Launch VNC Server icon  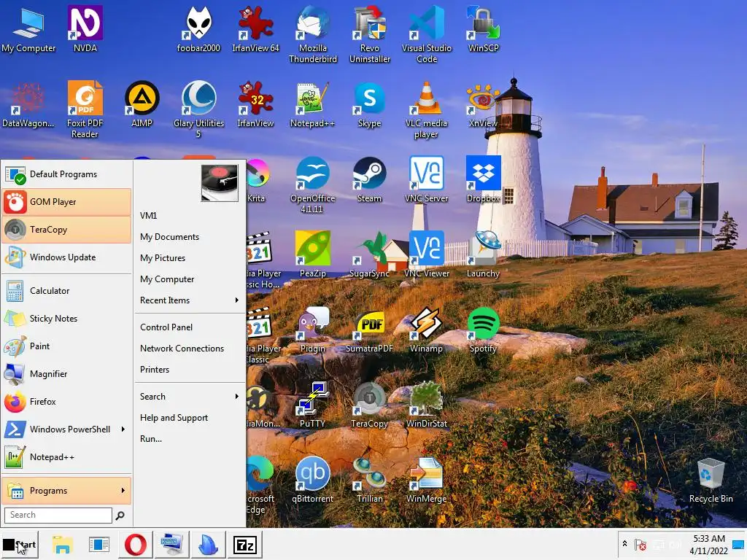(426, 179)
